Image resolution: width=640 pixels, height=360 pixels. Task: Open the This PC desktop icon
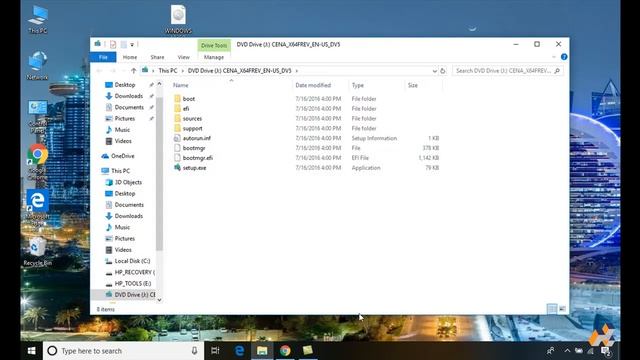(x=38, y=18)
